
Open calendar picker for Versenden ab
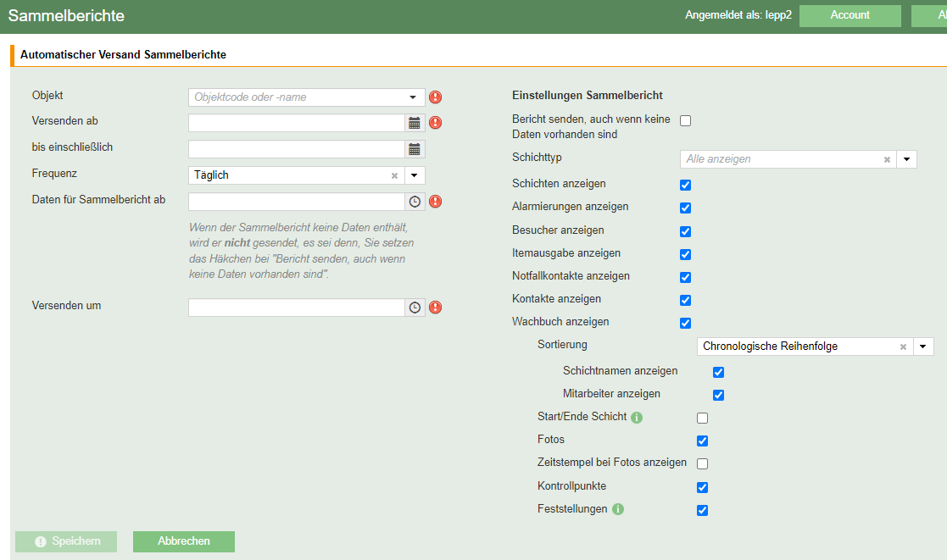pyautogui.click(x=415, y=123)
